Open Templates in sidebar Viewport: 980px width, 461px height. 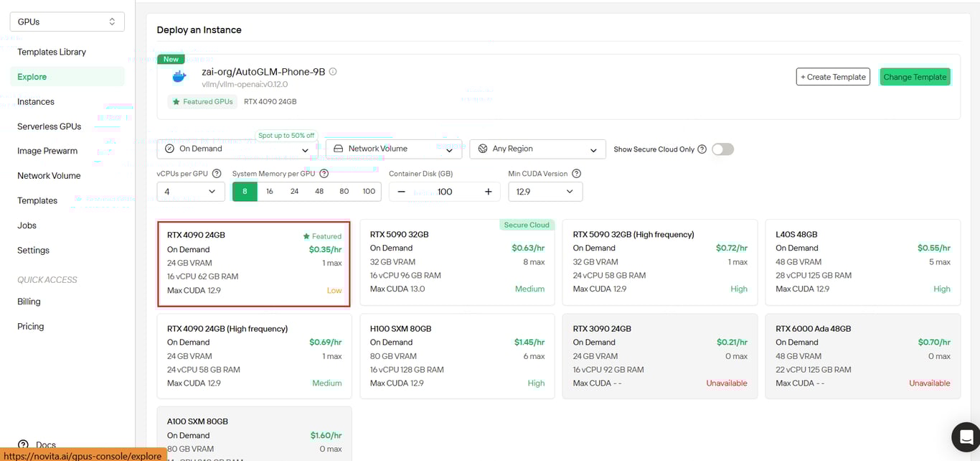(37, 201)
